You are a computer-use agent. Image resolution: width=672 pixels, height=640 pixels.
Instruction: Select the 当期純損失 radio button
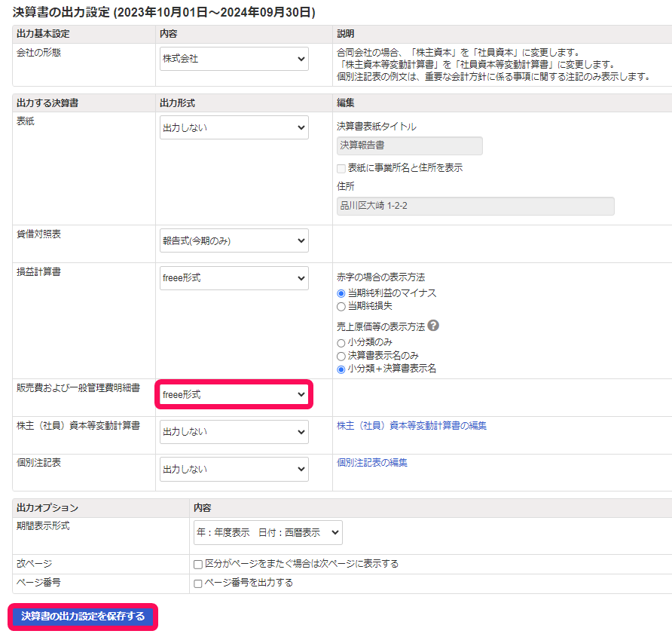(341, 307)
